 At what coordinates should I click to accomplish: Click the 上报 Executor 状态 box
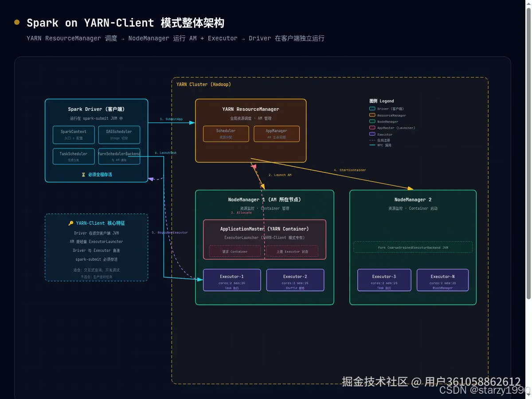[293, 251]
